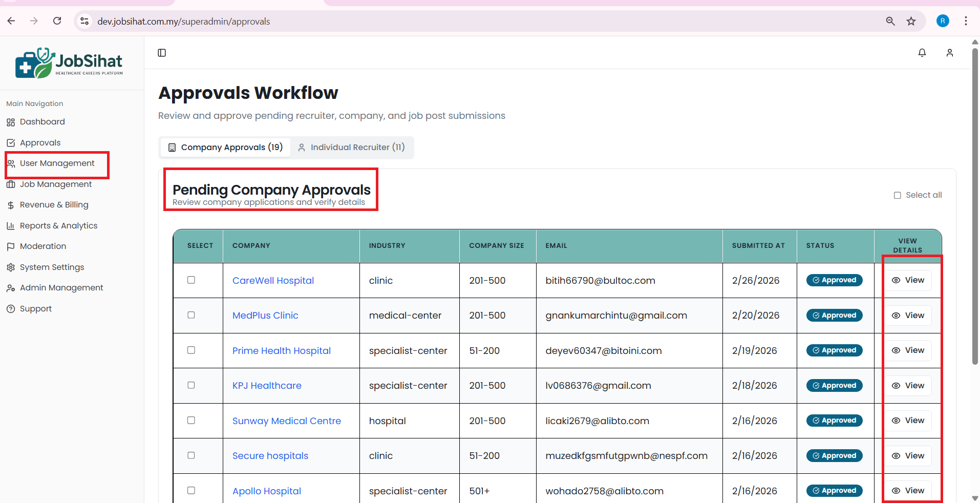980x503 pixels.
Task: Click the browser address bar
Action: coord(461,22)
